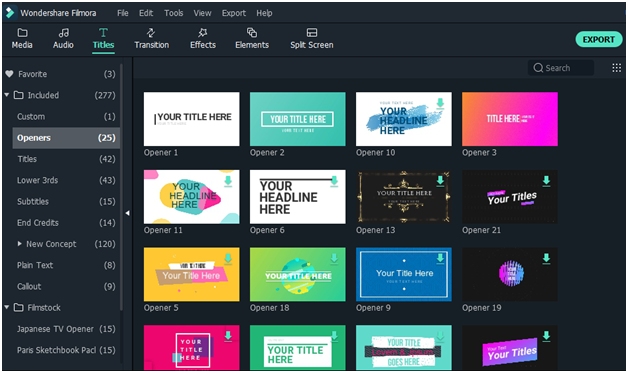This screenshot has height=373, width=628.
Task: Collapse the Included folder arrow
Action: (7, 95)
